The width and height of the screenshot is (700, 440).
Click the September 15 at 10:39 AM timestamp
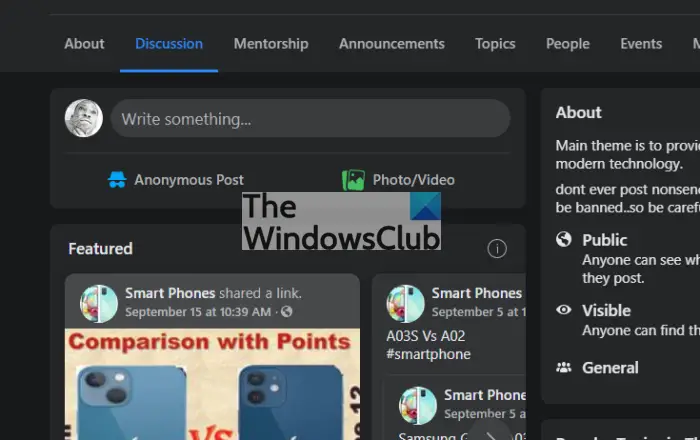click(198, 312)
